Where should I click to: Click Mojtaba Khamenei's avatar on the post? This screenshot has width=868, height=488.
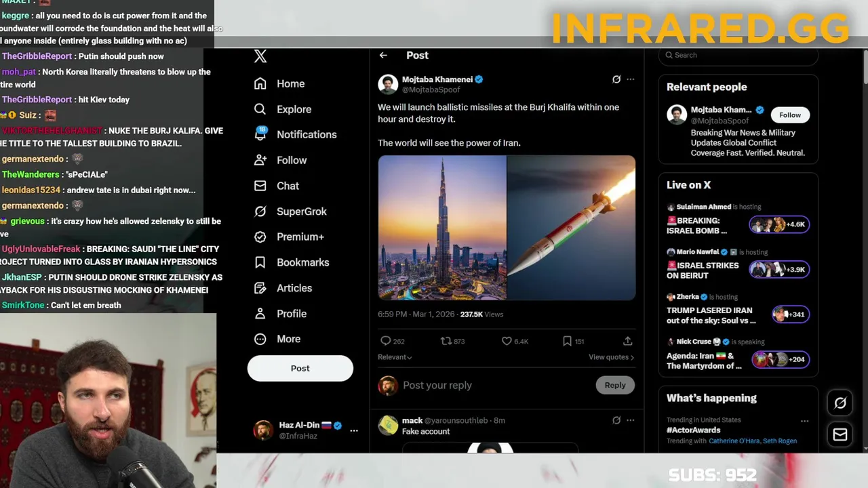pos(388,84)
